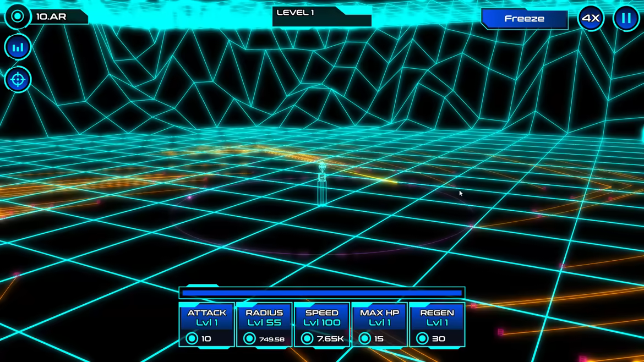Click the coin icon next to cost 30
Viewport: 644px width, 362px height.
coord(422,338)
